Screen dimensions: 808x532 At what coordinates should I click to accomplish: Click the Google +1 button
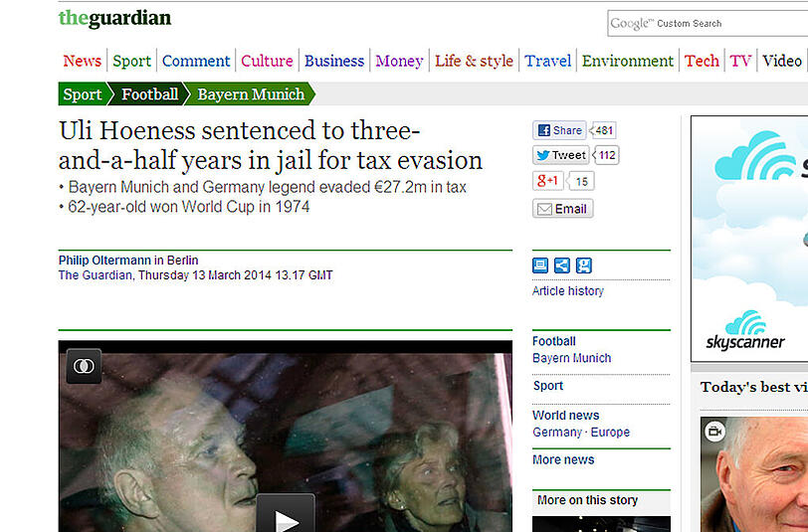547,181
